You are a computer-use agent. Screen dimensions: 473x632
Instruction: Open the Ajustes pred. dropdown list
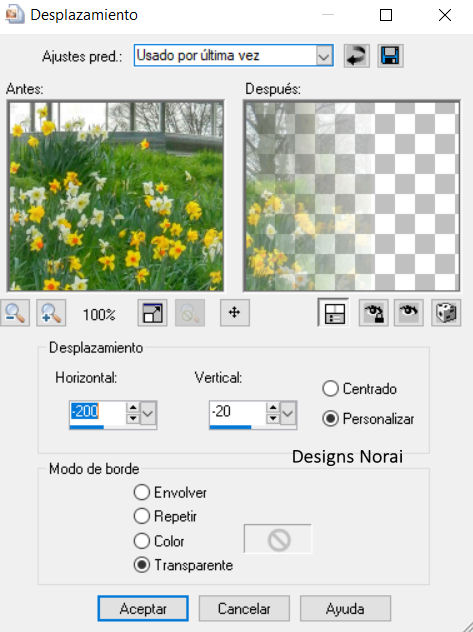[x=324, y=56]
